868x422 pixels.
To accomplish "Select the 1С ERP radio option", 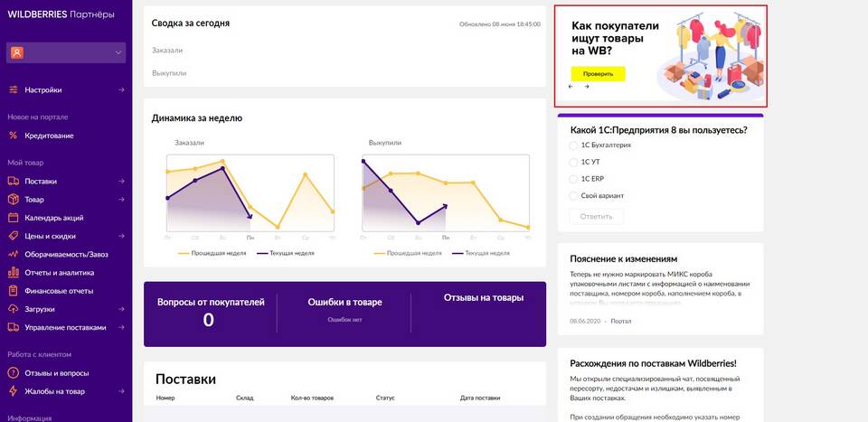I will (573, 179).
